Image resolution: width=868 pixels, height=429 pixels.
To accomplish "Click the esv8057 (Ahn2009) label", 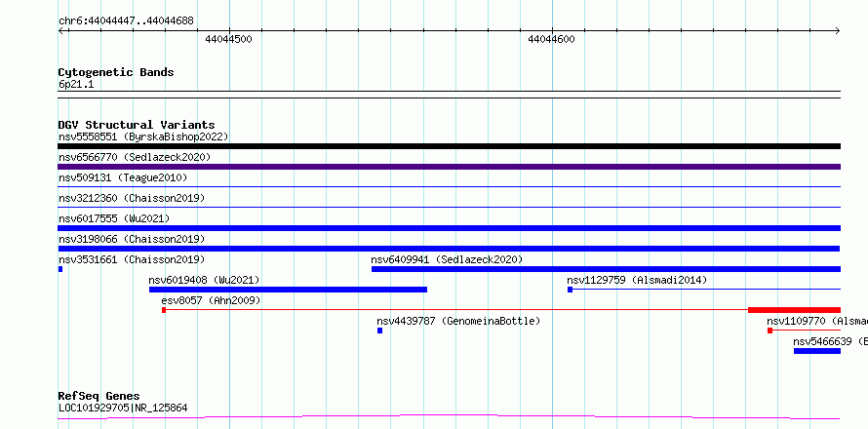I will tap(211, 300).
